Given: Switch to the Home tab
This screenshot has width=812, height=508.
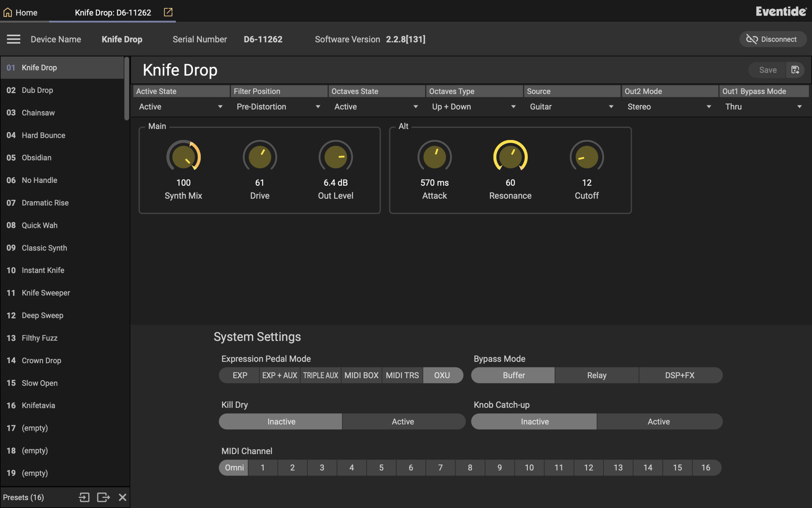Looking at the screenshot, I should click(x=24, y=12).
